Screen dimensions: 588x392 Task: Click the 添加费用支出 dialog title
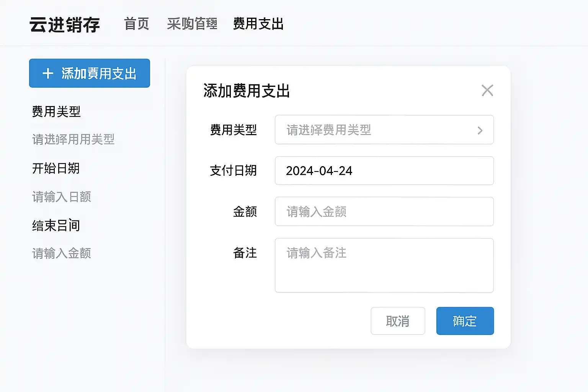pyautogui.click(x=247, y=91)
